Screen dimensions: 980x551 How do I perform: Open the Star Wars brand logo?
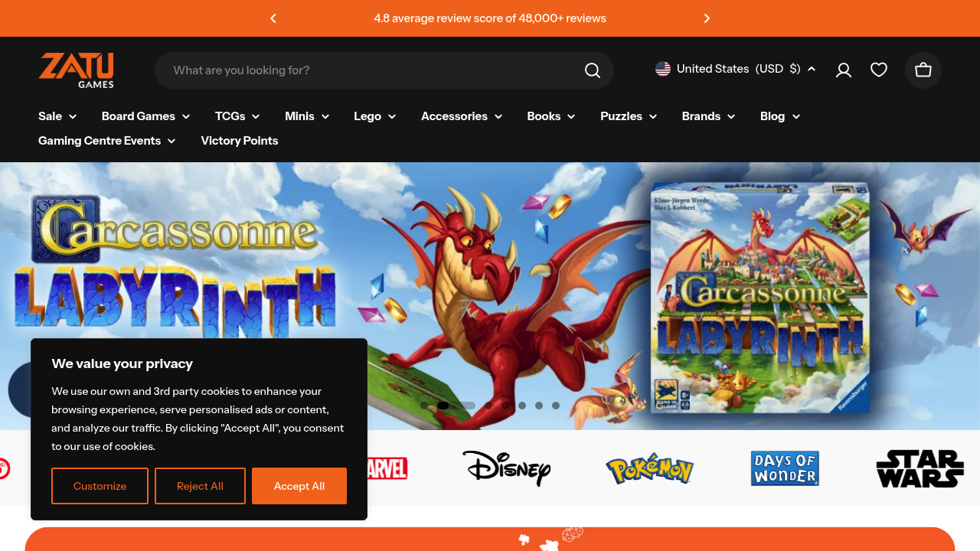tap(920, 468)
